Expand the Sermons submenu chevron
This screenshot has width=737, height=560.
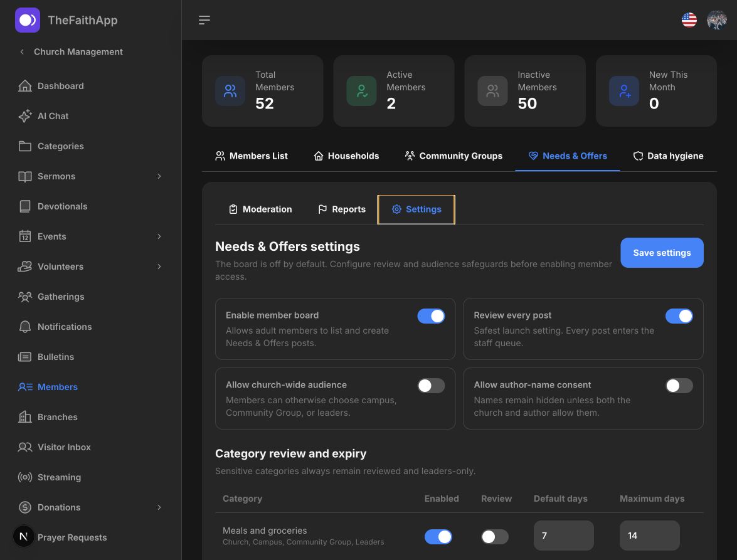tap(159, 176)
